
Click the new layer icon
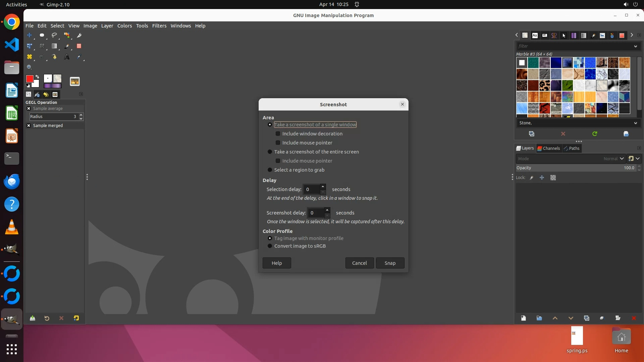point(523,318)
